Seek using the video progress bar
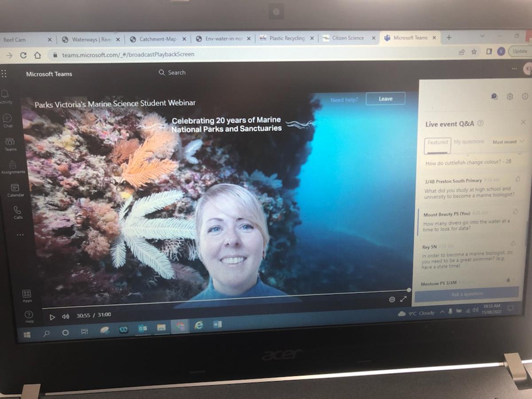This screenshot has width=532, height=399. click(225, 300)
